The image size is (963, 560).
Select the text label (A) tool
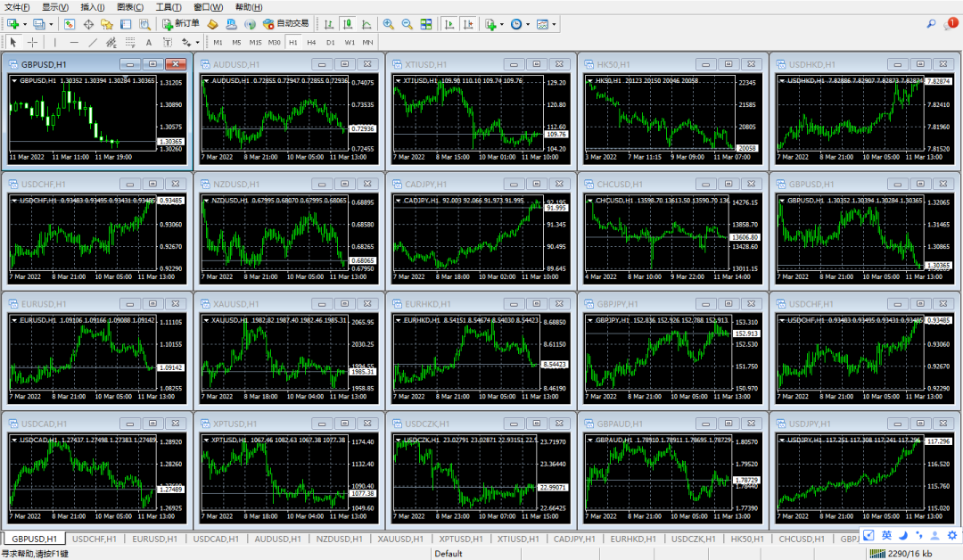pyautogui.click(x=148, y=42)
